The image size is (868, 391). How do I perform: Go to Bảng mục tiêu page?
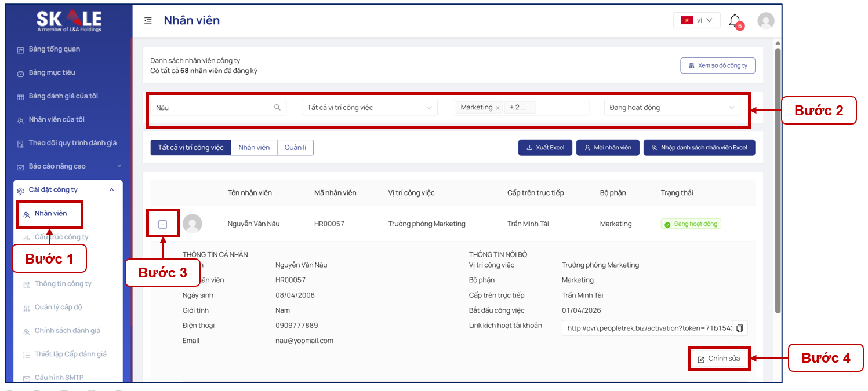click(x=52, y=72)
